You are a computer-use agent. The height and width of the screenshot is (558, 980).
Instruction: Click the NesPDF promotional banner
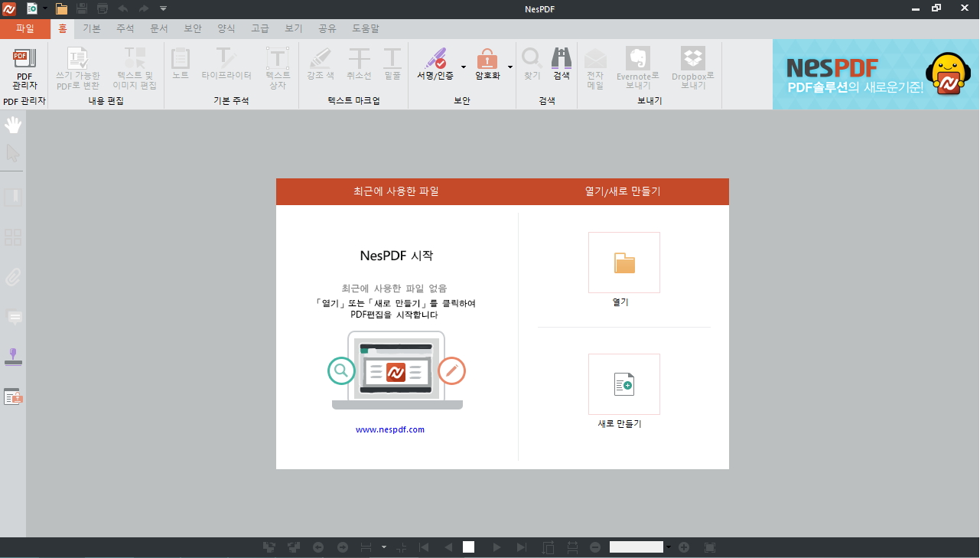click(876, 74)
